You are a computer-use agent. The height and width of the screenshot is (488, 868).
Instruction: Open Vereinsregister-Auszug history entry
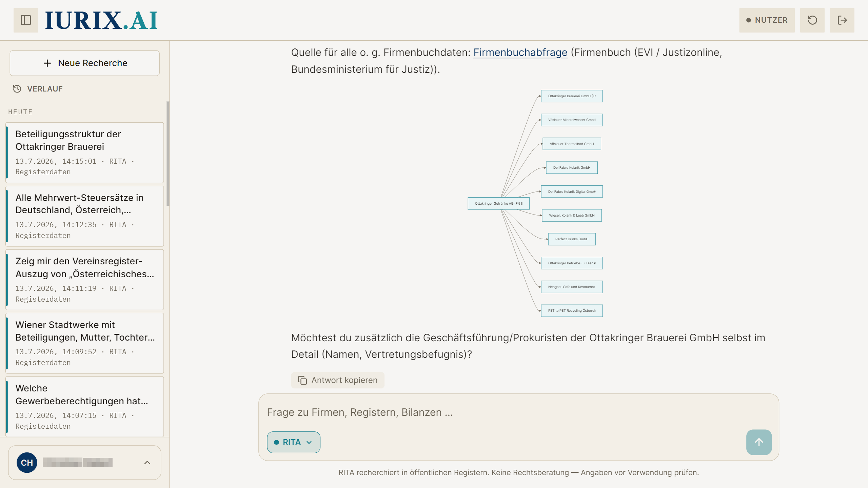(85, 280)
